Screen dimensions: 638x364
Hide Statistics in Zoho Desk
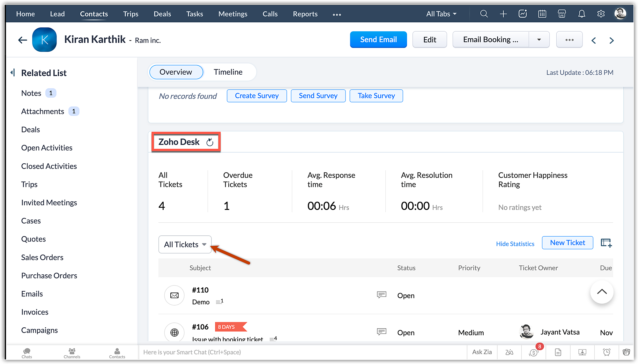515,244
